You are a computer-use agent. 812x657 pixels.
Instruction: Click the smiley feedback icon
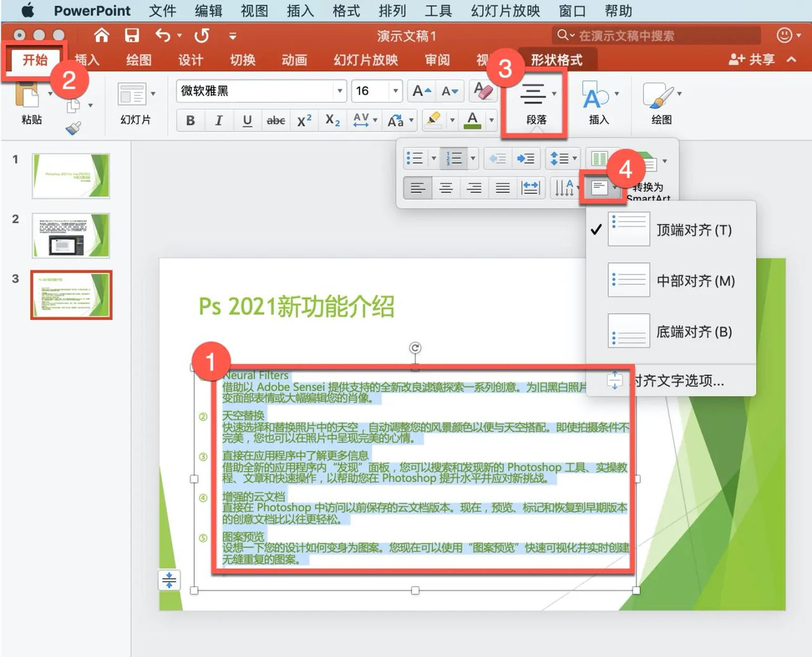(x=785, y=36)
